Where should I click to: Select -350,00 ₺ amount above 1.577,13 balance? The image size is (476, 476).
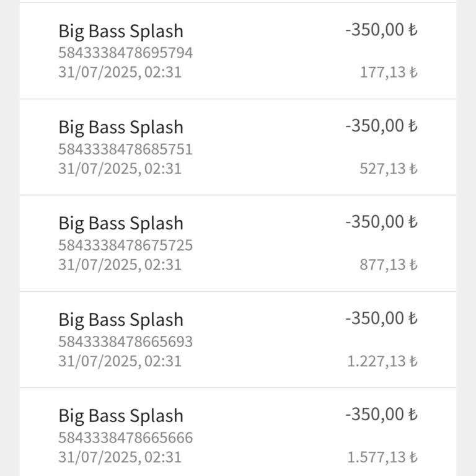pos(381,415)
